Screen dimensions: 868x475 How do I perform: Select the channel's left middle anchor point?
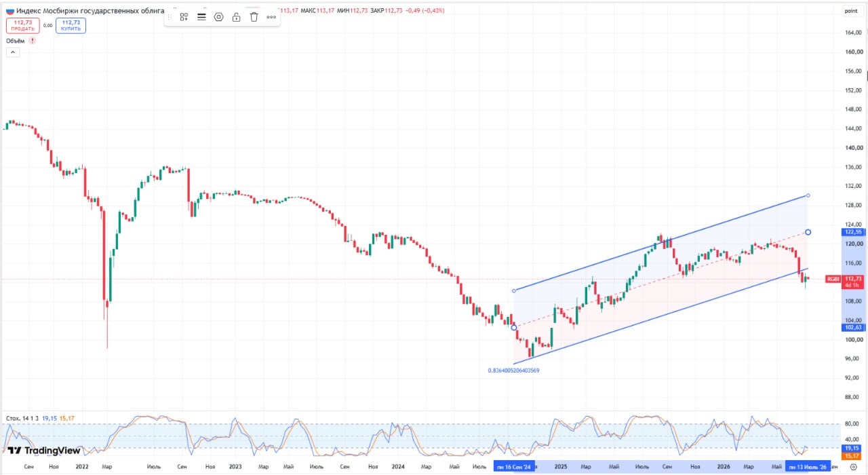(x=513, y=327)
